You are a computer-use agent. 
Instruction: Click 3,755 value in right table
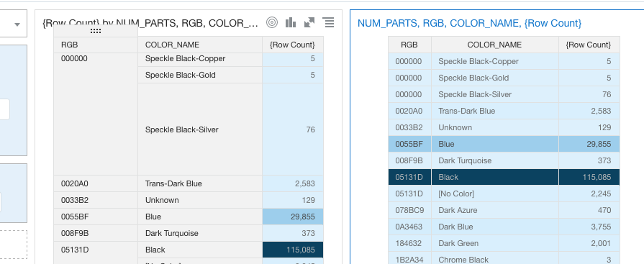click(x=601, y=227)
